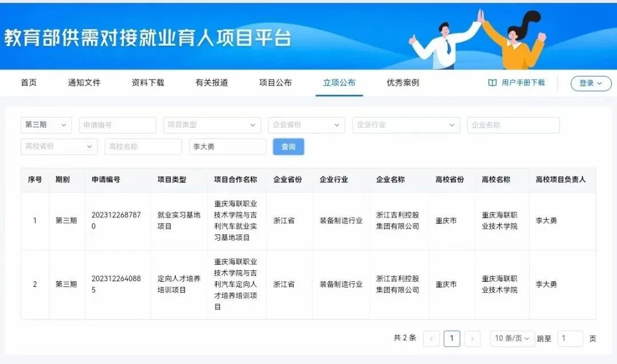Image resolution: width=617 pixels, height=364 pixels.
Task: Go to the 项目公布 tab
Action: [x=275, y=83]
